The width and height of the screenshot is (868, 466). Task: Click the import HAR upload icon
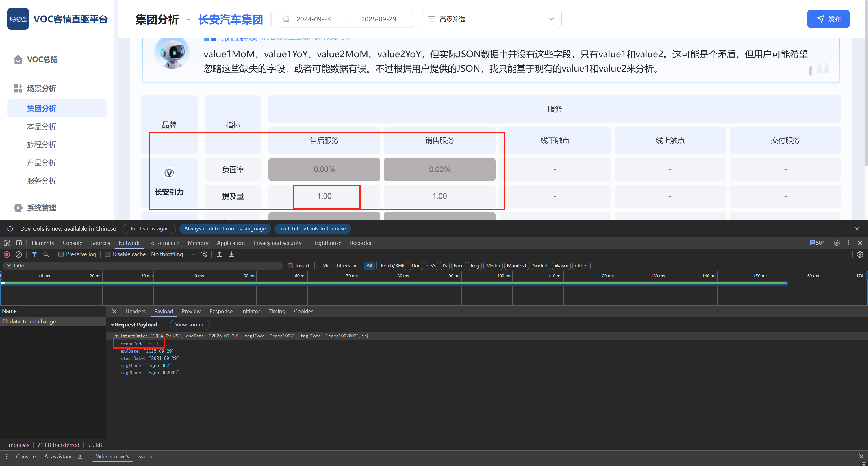(219, 254)
